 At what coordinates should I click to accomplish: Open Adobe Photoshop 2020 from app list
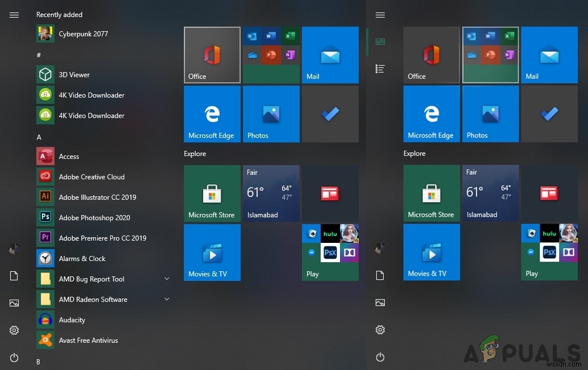click(x=94, y=218)
